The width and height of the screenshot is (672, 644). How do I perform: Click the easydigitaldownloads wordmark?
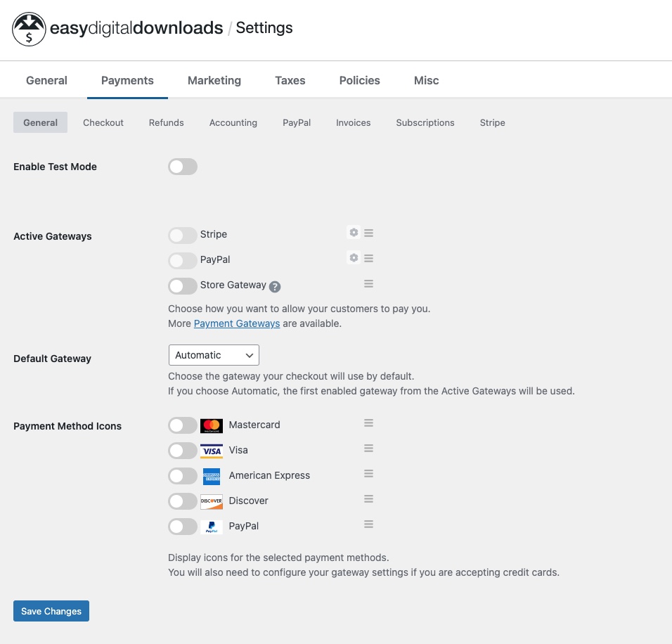coord(136,28)
